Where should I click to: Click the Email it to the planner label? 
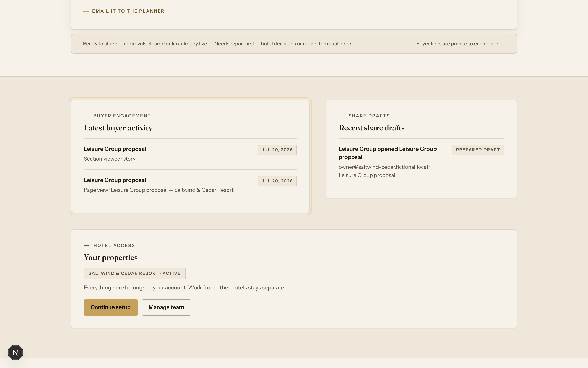click(128, 11)
